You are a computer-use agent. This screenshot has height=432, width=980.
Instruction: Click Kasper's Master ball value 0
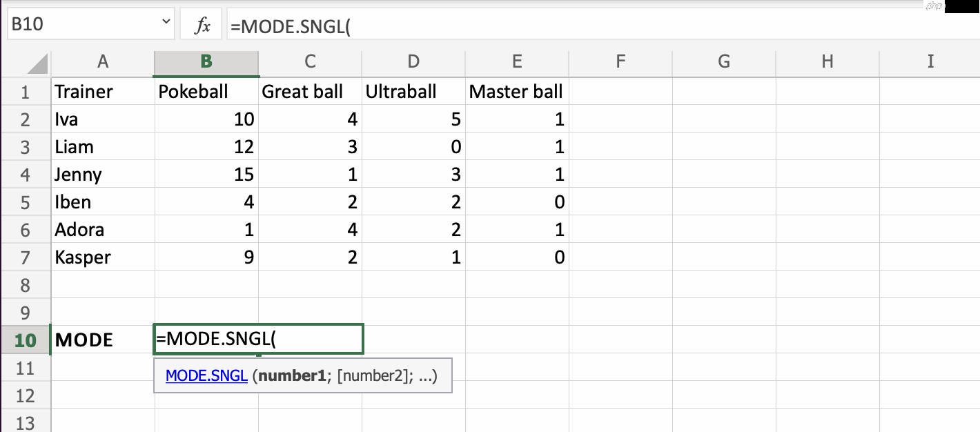pos(517,257)
